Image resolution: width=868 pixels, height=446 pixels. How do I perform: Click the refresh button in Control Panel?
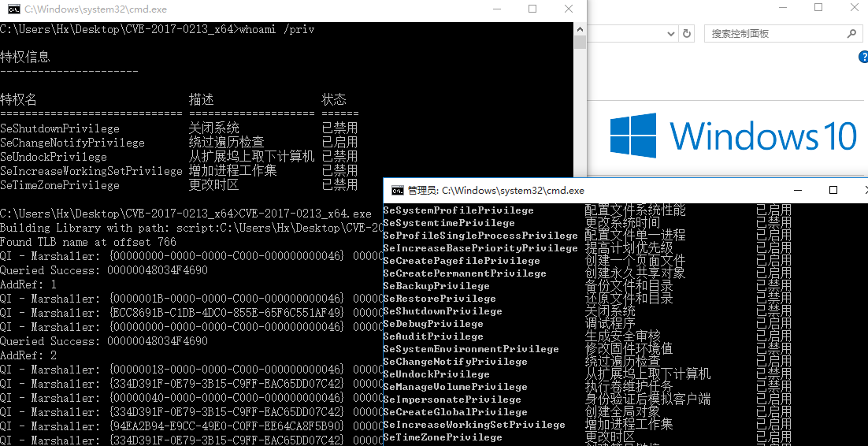click(687, 33)
